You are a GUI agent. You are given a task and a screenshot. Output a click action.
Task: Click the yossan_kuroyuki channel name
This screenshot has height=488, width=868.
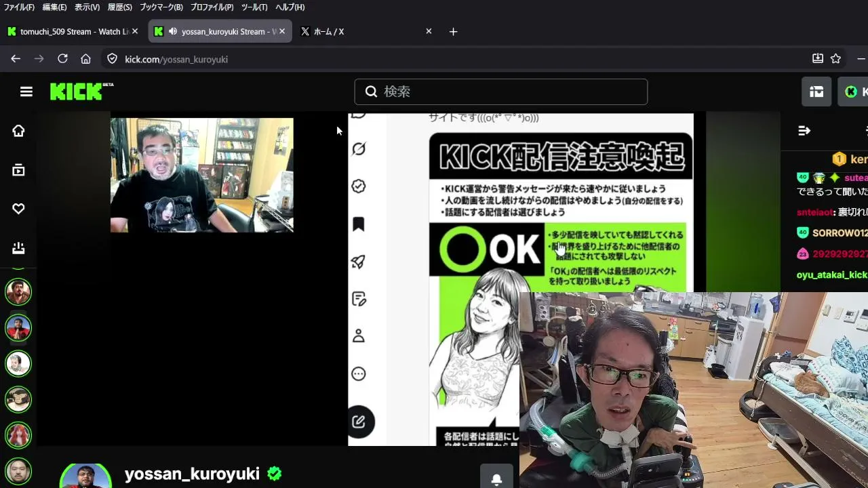(x=192, y=474)
